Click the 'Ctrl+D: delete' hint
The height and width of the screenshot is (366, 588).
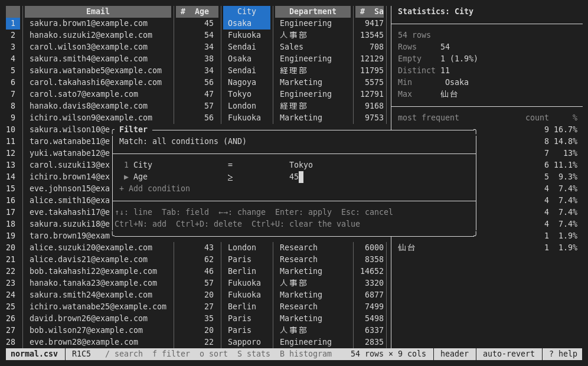click(x=208, y=224)
